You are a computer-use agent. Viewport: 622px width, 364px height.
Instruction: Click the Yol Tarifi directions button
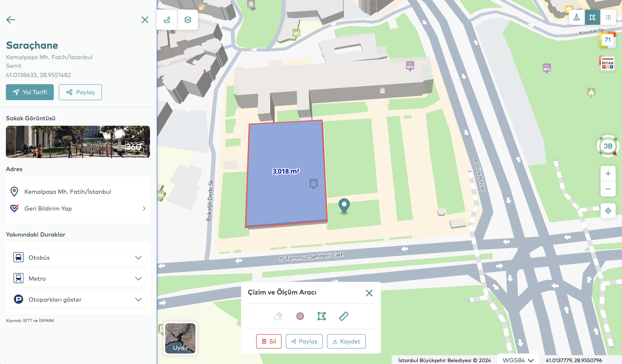coord(30,92)
